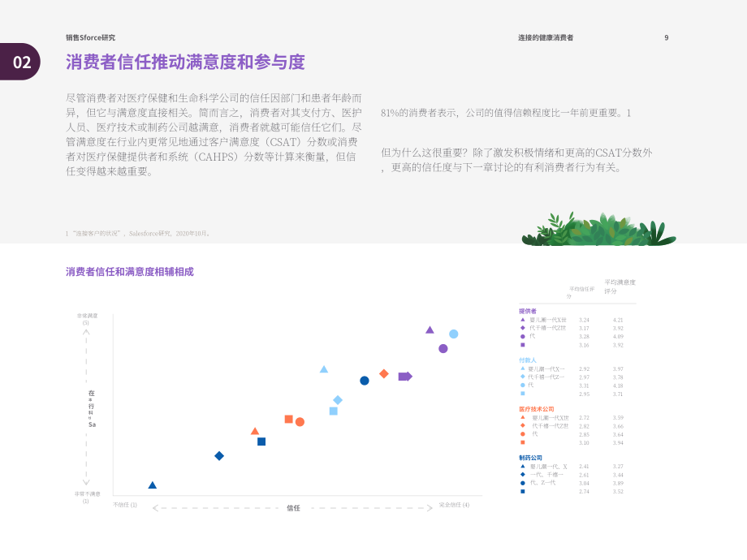Click the purple diamond icon in the legend
Image resolution: width=747 pixels, height=560 pixels.
[x=523, y=328]
